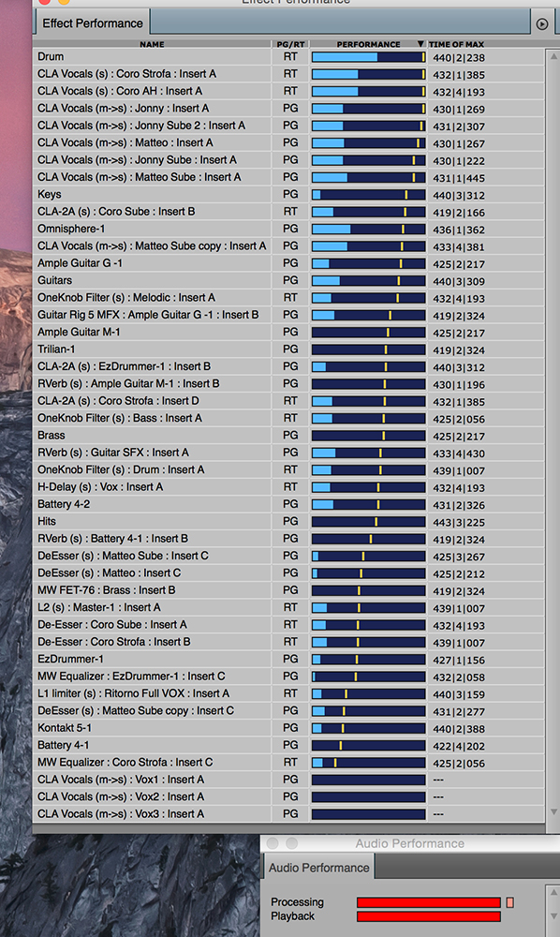Select CLA Vocals (m->s) : Jonny Sube 2 row
The height and width of the screenshot is (937, 560).
pyautogui.click(x=141, y=126)
